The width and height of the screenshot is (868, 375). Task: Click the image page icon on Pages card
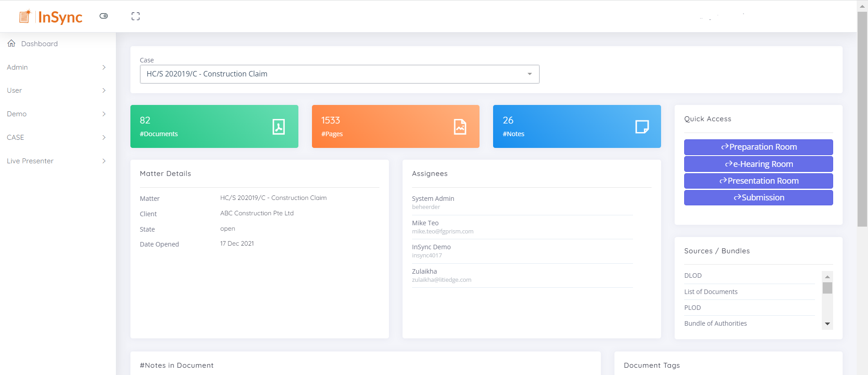tap(460, 127)
